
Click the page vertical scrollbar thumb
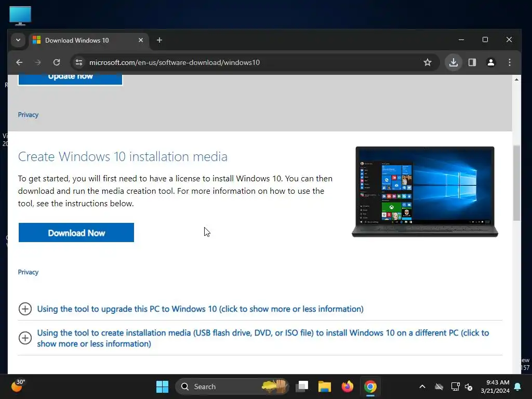(x=516, y=183)
